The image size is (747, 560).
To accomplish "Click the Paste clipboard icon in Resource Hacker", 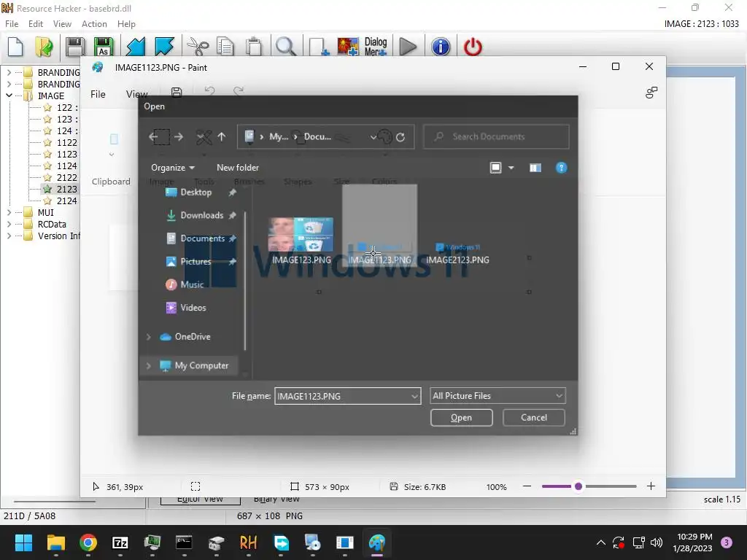I will (254, 47).
